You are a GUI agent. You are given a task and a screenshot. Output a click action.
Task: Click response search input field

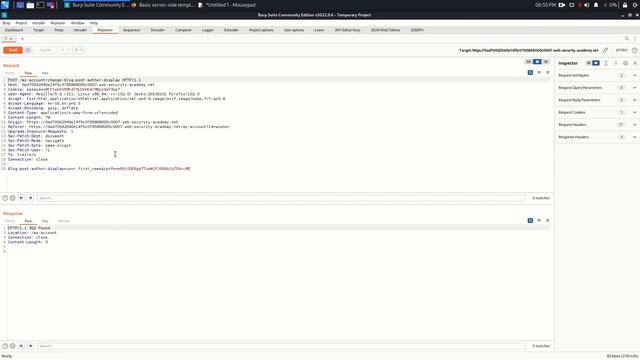click(281, 346)
